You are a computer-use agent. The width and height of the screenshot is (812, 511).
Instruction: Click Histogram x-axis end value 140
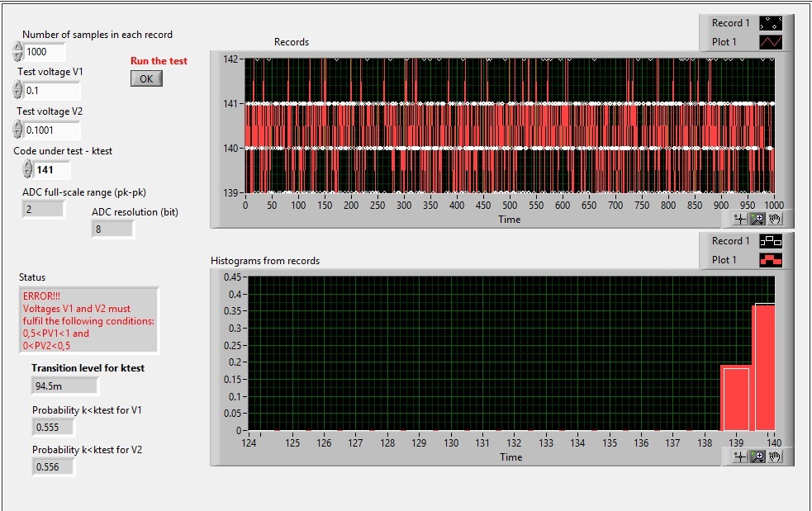click(774, 442)
